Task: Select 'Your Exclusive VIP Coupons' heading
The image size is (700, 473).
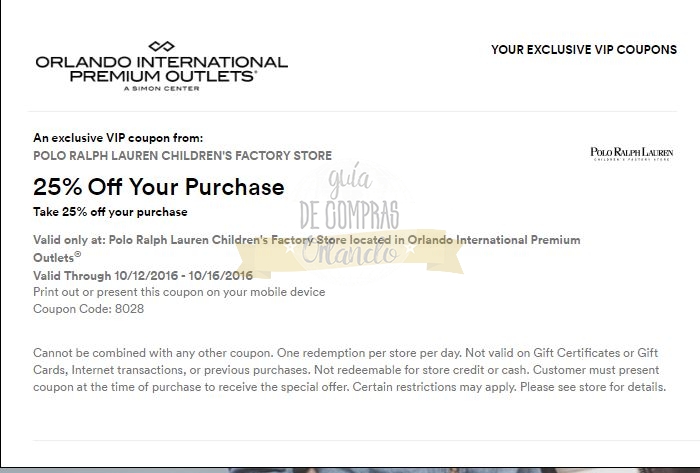Action: pos(583,50)
